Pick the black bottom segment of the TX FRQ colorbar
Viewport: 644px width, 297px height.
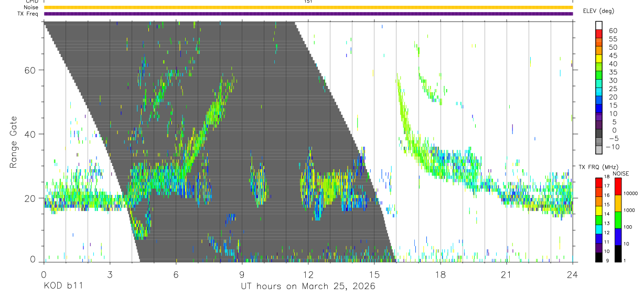click(599, 257)
